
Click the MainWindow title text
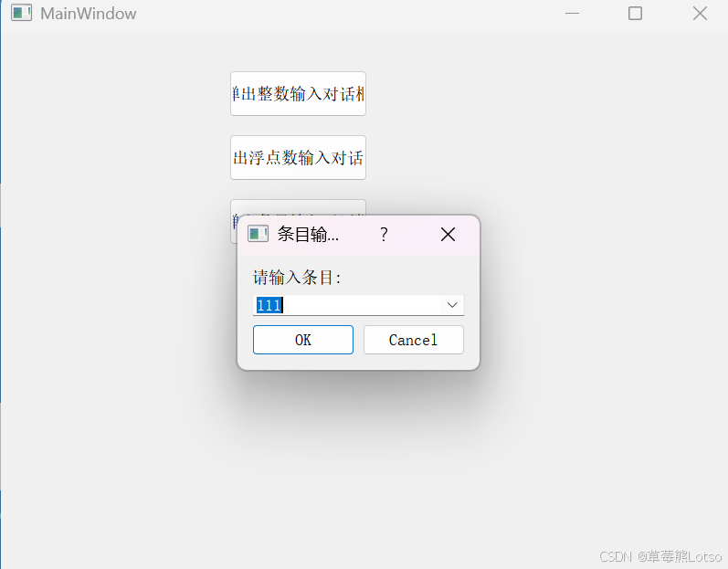89,14
